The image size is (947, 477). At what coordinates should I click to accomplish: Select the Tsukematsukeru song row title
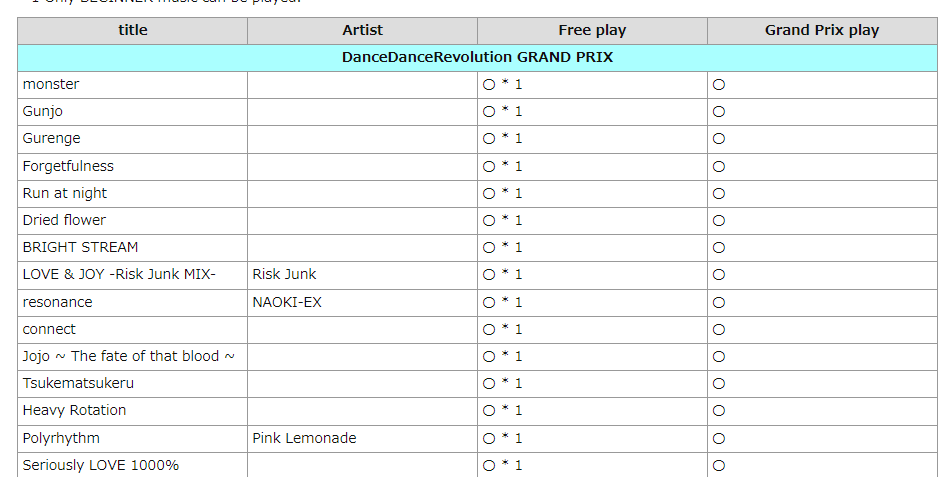coord(78,383)
